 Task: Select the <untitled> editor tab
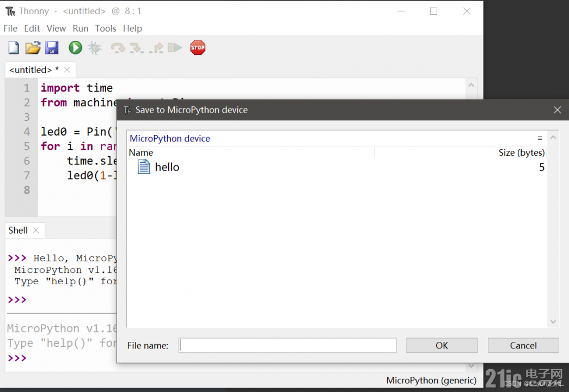coord(34,70)
